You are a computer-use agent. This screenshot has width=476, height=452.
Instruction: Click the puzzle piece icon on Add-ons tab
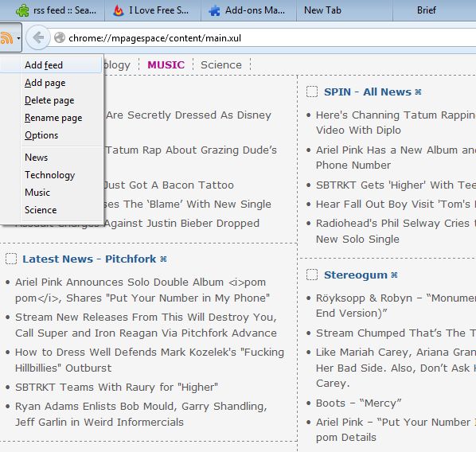(x=214, y=10)
